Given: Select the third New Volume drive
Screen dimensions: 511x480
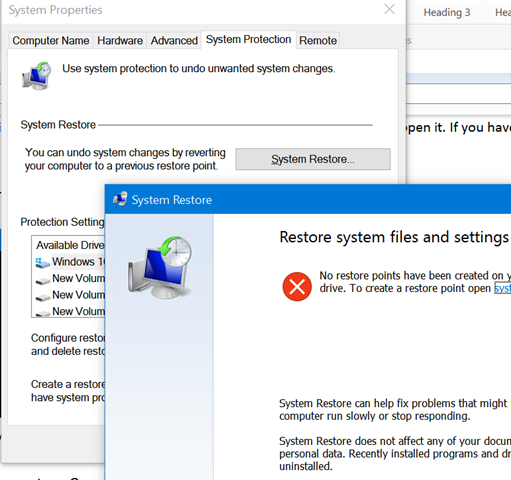Looking at the screenshot, I should tap(70, 311).
